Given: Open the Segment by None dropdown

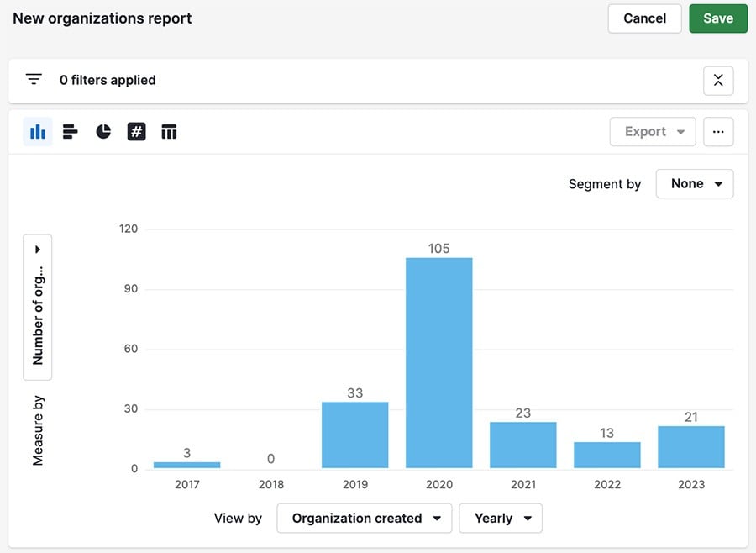Looking at the screenshot, I should coord(695,183).
